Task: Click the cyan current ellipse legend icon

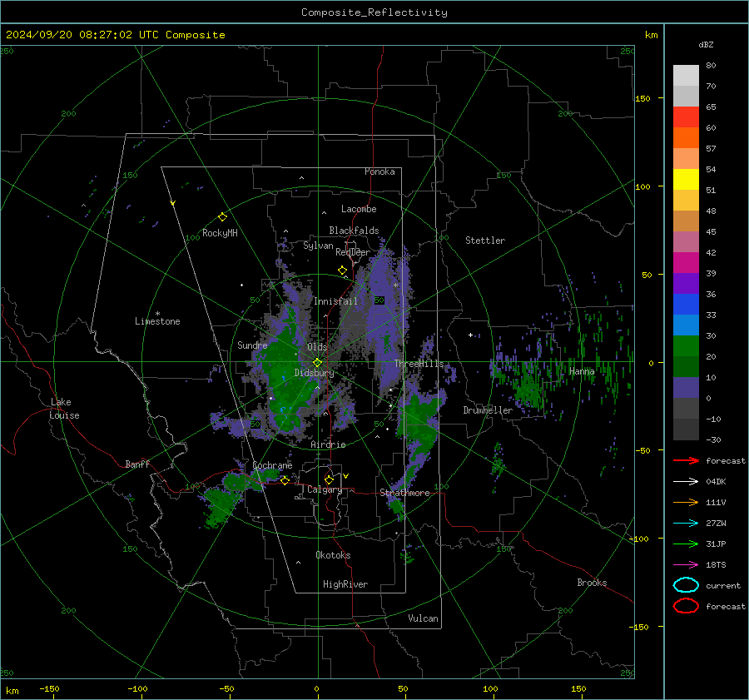Action: point(686,585)
